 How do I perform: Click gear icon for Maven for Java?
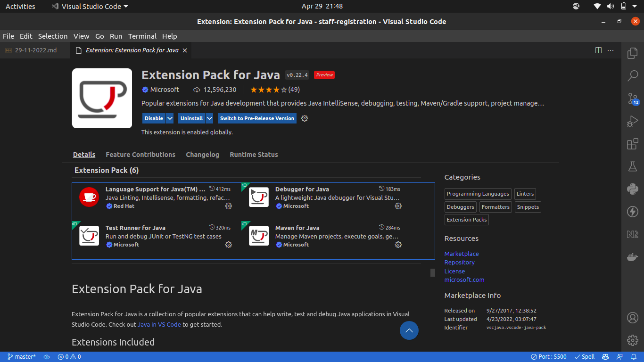click(398, 245)
